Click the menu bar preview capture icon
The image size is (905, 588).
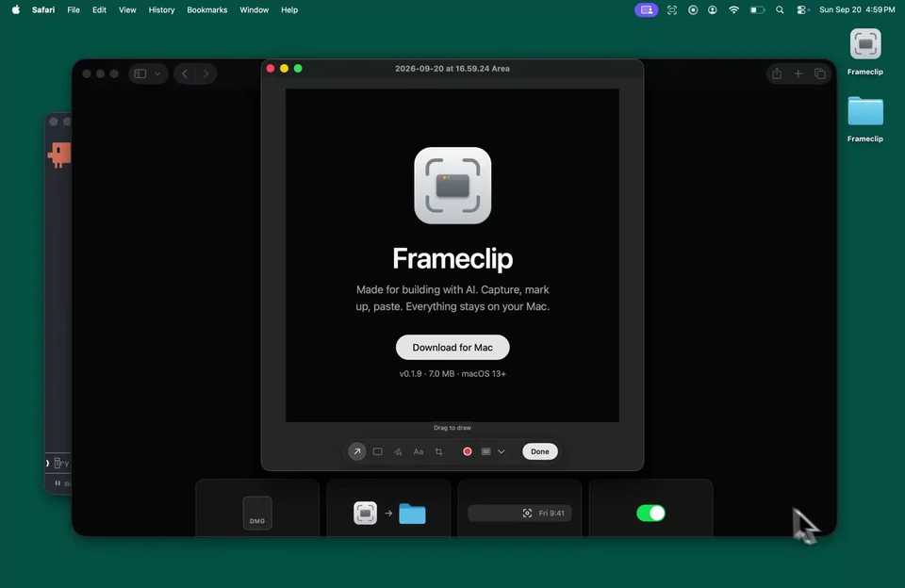(x=527, y=513)
